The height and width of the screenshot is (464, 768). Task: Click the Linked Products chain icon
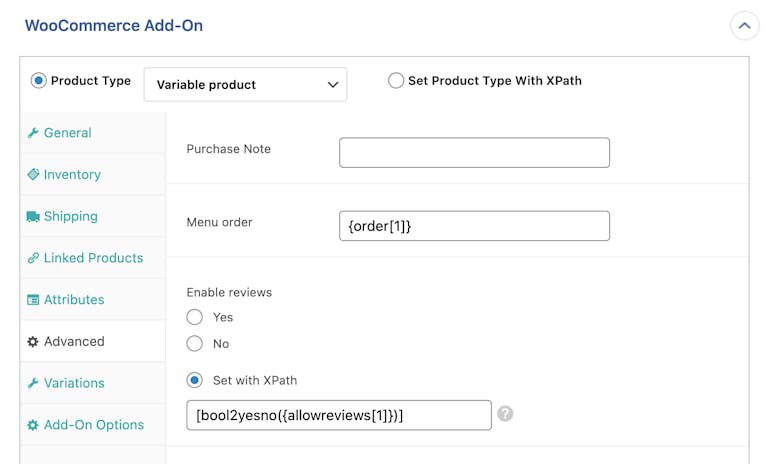[x=33, y=258]
